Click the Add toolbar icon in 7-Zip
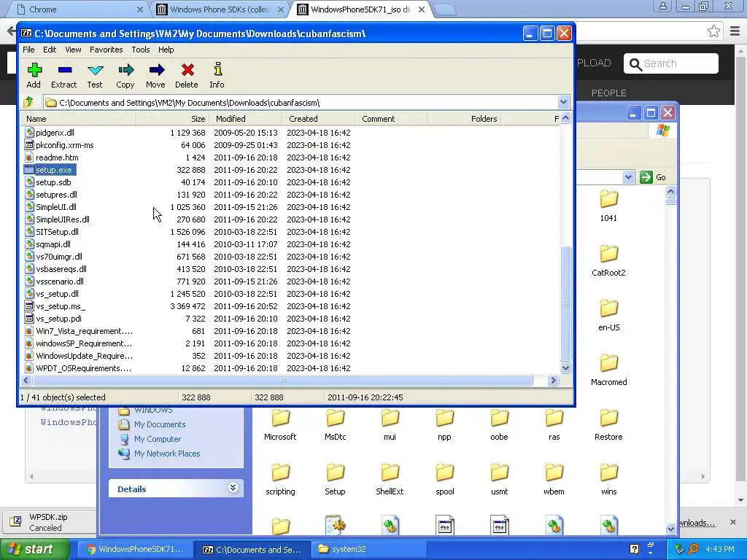 click(x=34, y=75)
